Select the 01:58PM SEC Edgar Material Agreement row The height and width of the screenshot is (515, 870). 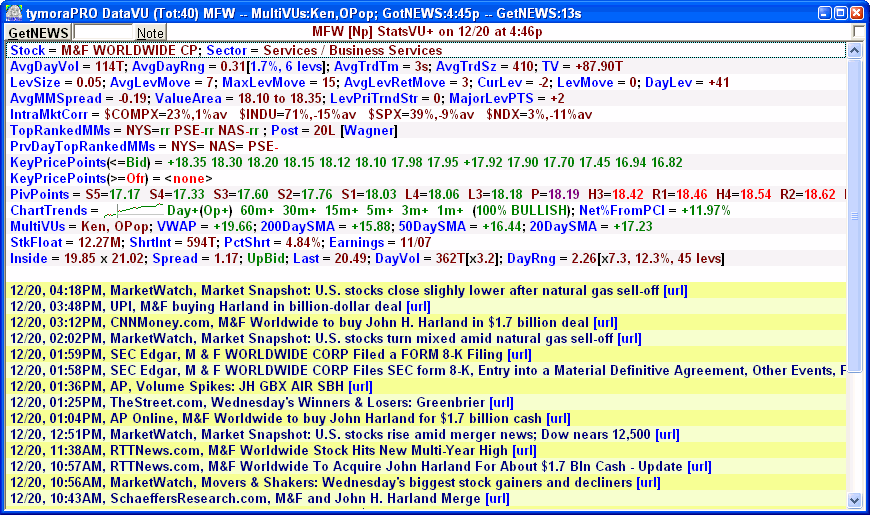click(427, 371)
